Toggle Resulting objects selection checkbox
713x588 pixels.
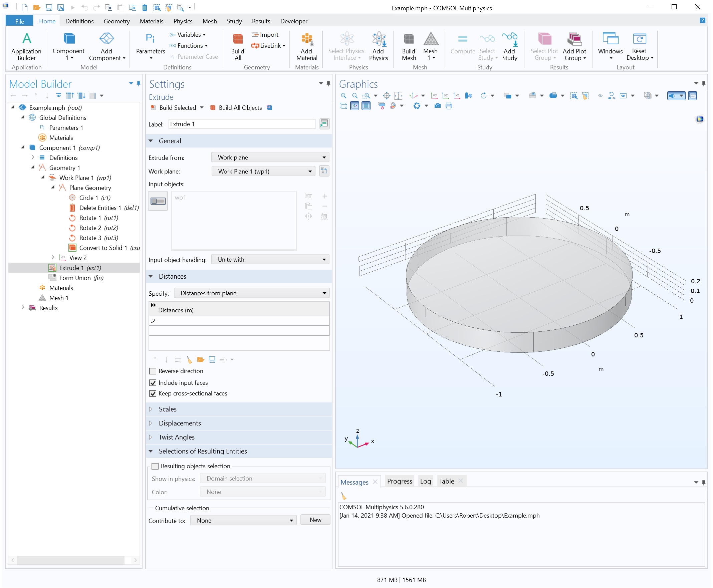click(x=155, y=467)
